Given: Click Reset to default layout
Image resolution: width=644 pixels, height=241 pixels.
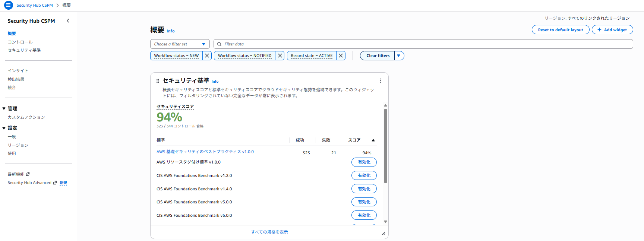Looking at the screenshot, I should [561, 30].
